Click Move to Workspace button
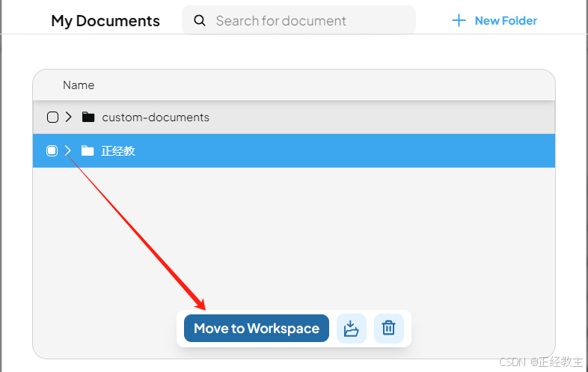Screen dimensions: 588x372 [257, 328]
